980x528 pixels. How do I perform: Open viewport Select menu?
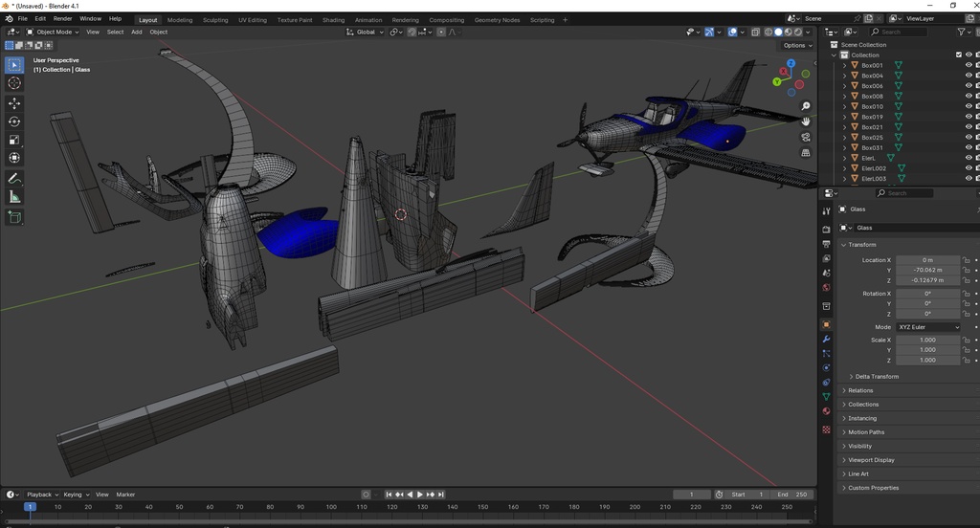(115, 32)
